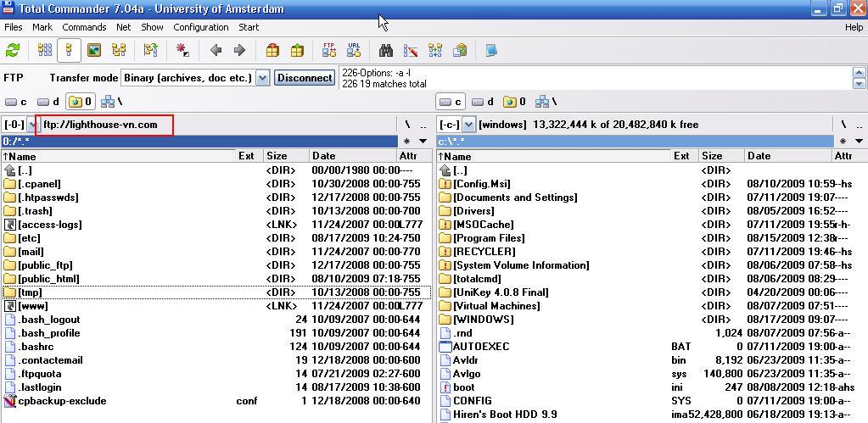Open the Net menu

tap(123, 27)
